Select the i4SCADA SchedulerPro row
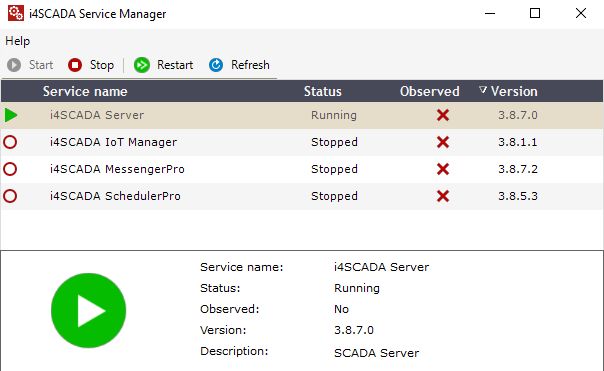604x371 pixels. [302, 196]
